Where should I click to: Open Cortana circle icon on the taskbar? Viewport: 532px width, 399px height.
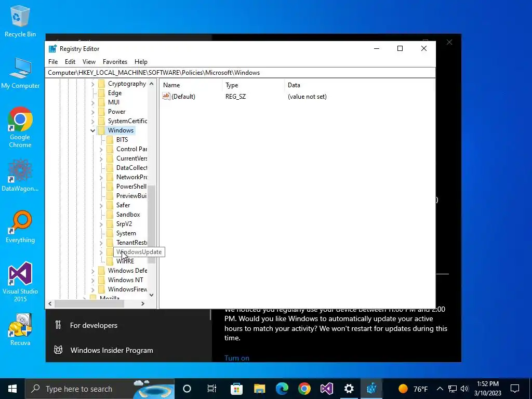click(187, 389)
